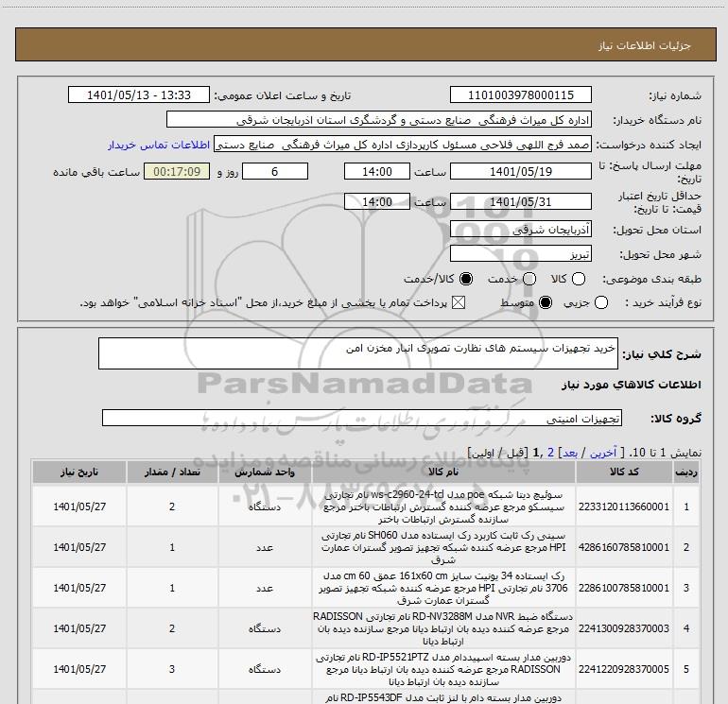
Task: Click the تاریخ نیاز column header
Action: [x=79, y=472]
